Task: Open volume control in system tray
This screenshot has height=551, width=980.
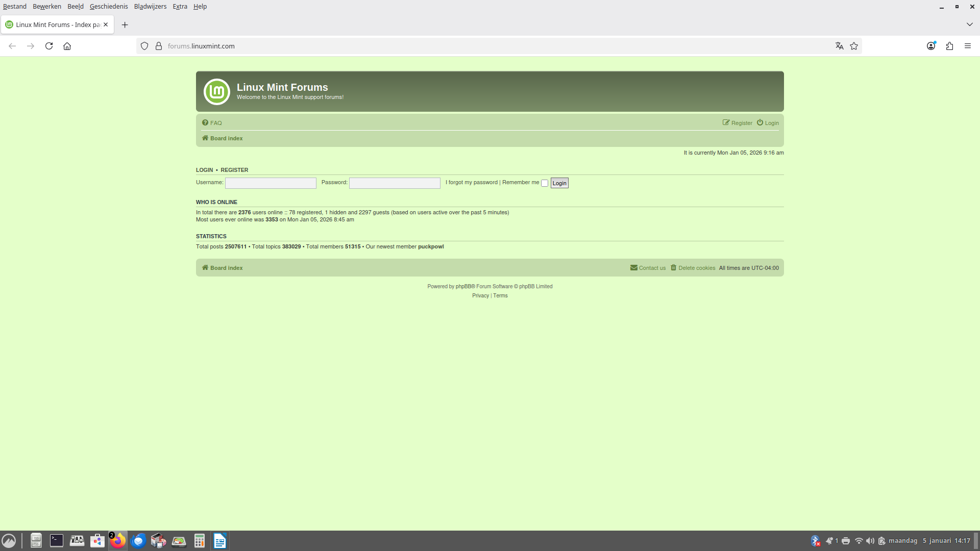Action: coord(870,541)
